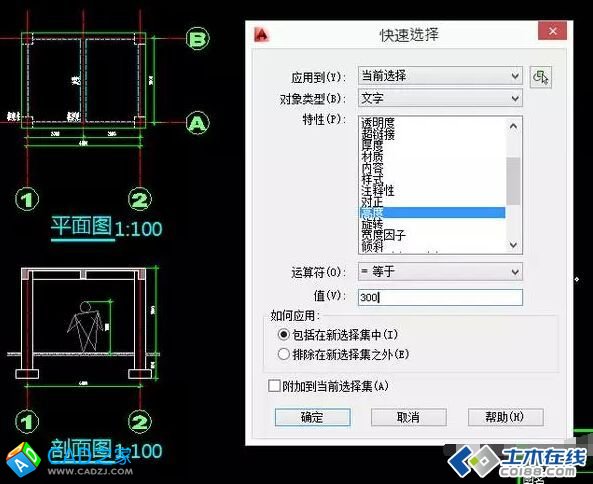Click the 值 input field
The height and width of the screenshot is (484, 593).
(x=440, y=297)
